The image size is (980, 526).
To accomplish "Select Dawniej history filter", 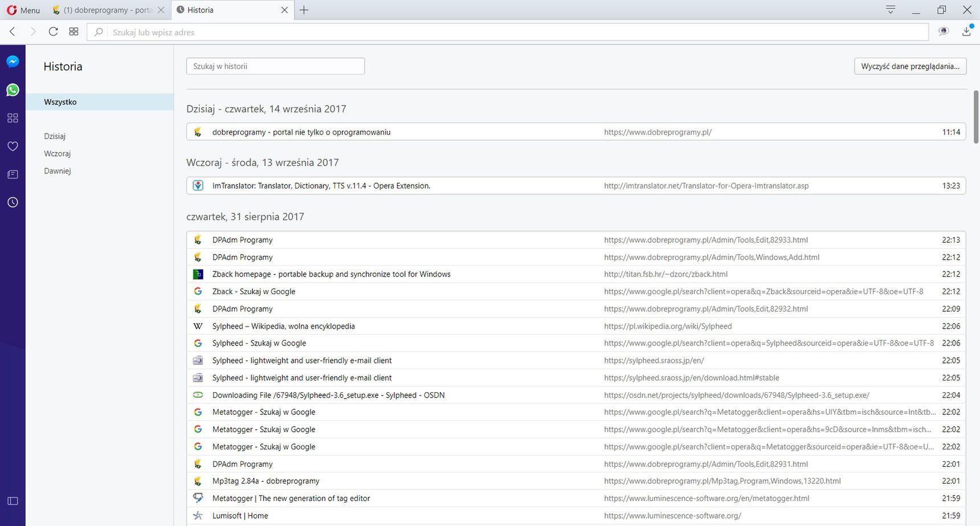I will [57, 171].
